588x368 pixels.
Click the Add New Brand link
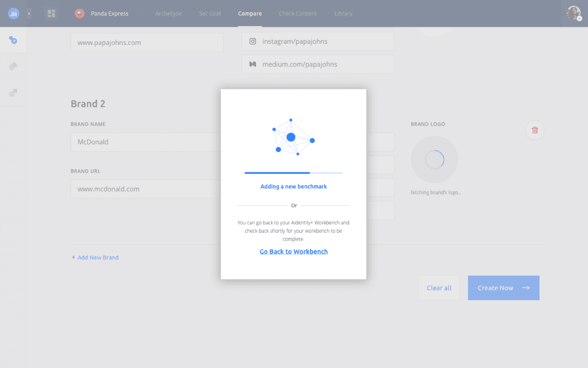tap(95, 257)
